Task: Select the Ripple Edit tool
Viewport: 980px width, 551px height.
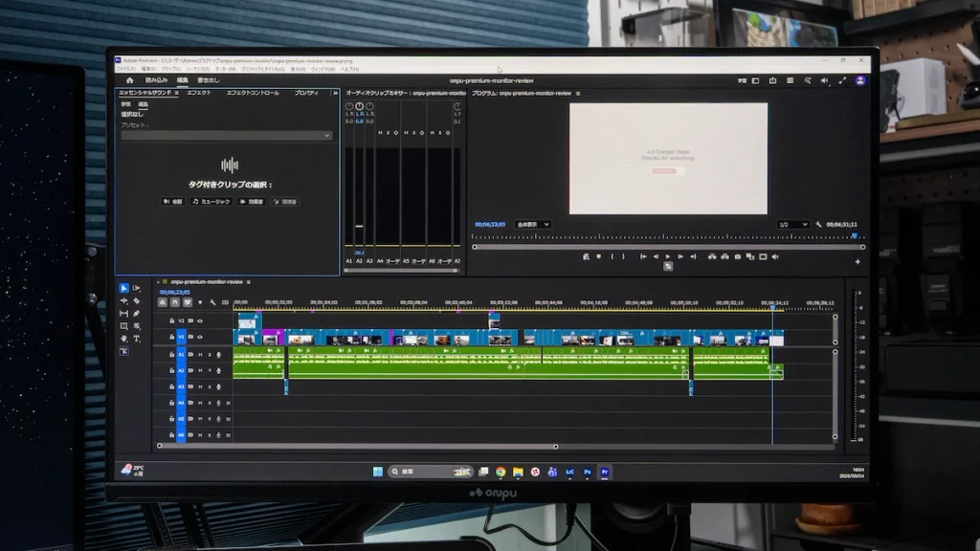Action: point(123,301)
